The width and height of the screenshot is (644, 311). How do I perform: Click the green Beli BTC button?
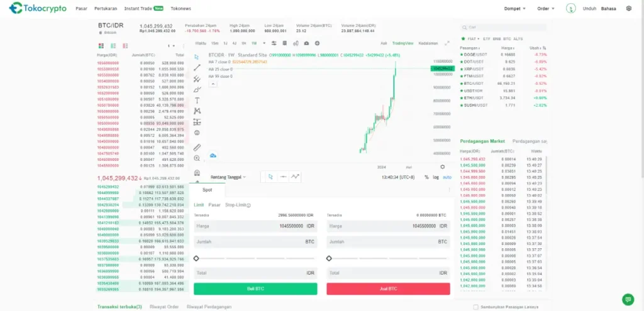[255, 288]
